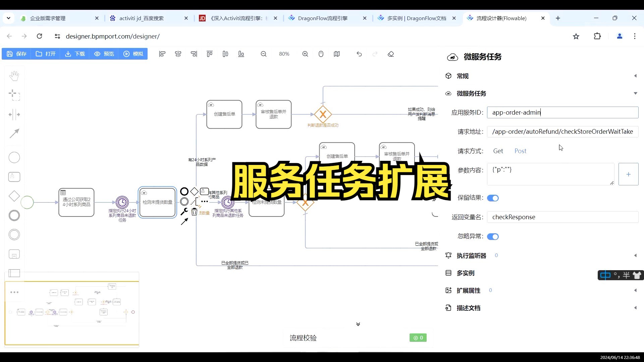
Task: Toggle the minimap map icon
Action: pyautogui.click(x=337, y=54)
